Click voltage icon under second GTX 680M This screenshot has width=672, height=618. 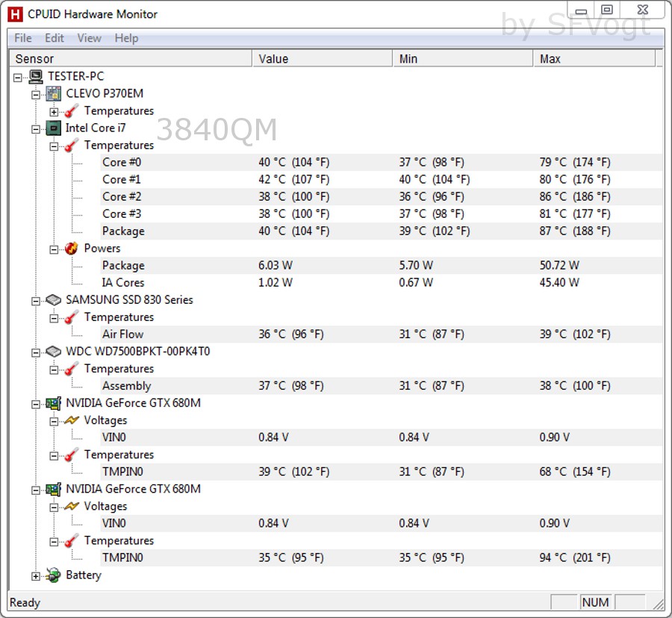click(x=72, y=507)
